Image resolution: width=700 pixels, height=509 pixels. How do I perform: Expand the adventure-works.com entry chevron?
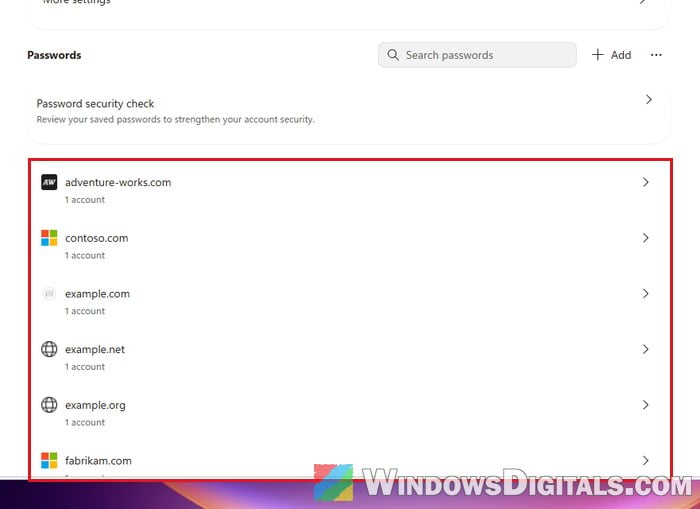(x=646, y=182)
